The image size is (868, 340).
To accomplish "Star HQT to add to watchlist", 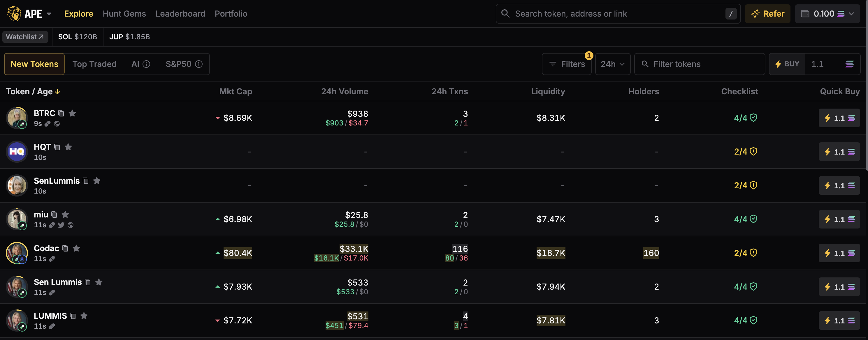I will 68,147.
